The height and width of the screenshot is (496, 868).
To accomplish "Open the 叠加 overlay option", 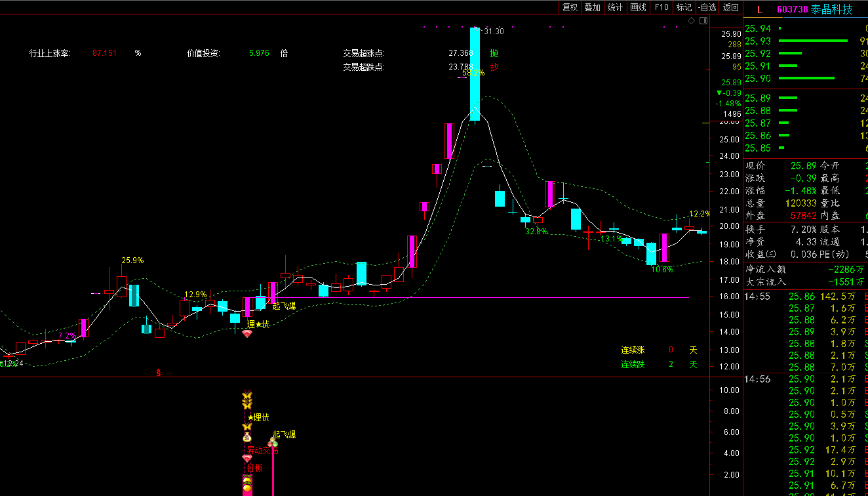I will pyautogui.click(x=592, y=7).
